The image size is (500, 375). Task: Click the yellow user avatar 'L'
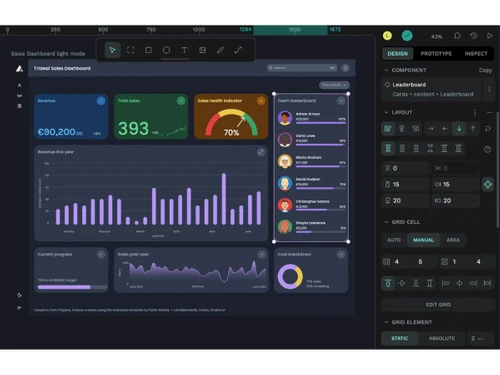point(387,36)
